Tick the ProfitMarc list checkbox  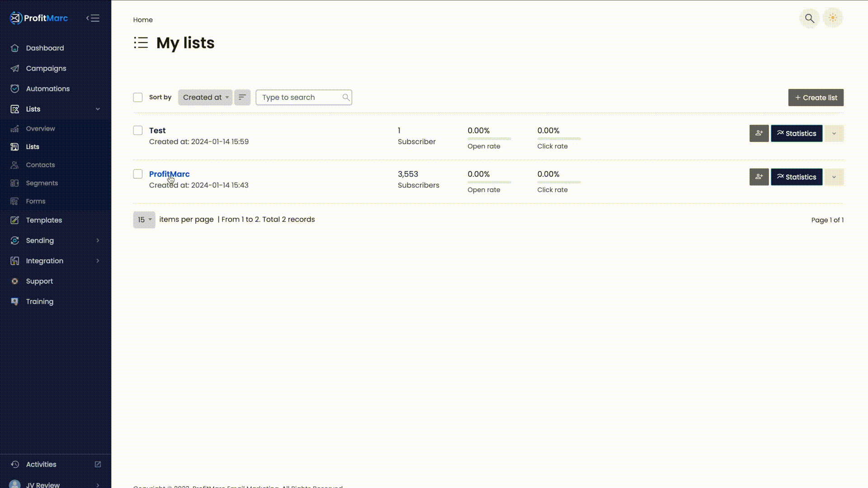pos(138,174)
